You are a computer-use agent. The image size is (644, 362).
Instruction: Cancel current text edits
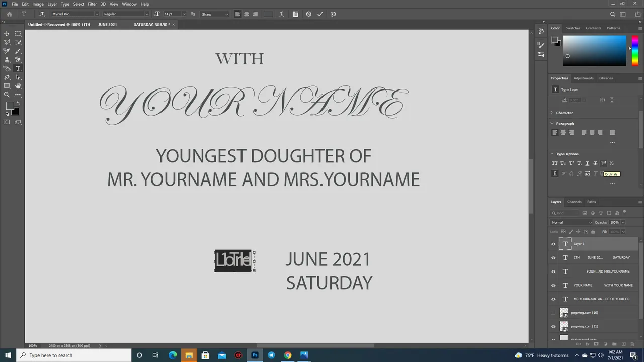pos(308,14)
